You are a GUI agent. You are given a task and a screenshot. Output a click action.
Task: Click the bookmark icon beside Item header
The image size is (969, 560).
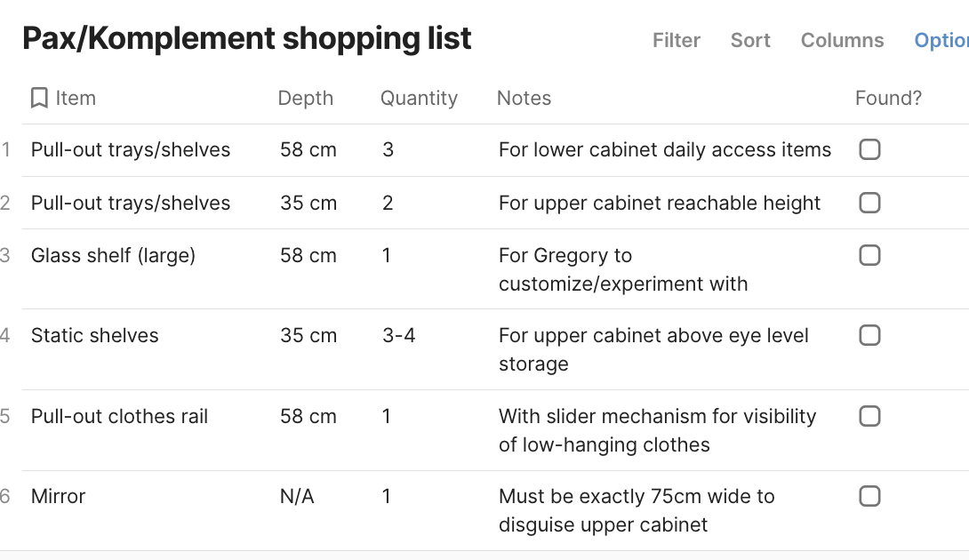point(39,98)
